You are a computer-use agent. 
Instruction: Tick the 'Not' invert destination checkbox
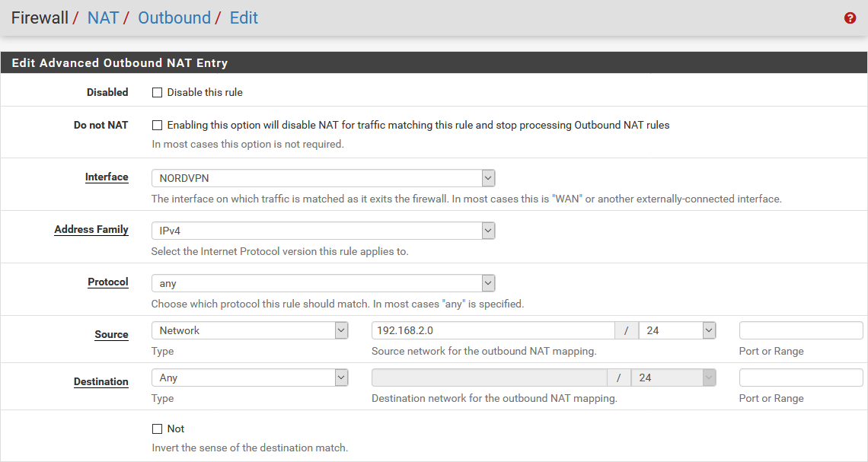click(x=158, y=429)
